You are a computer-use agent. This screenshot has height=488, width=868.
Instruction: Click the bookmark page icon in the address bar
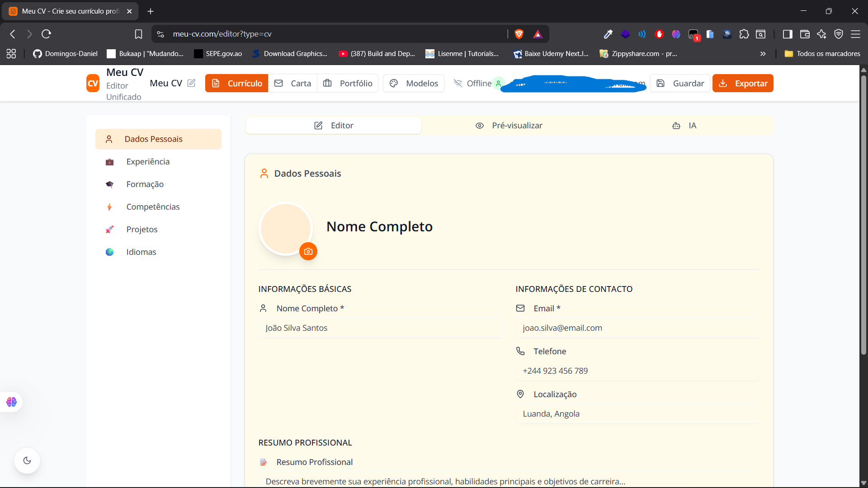click(x=138, y=34)
